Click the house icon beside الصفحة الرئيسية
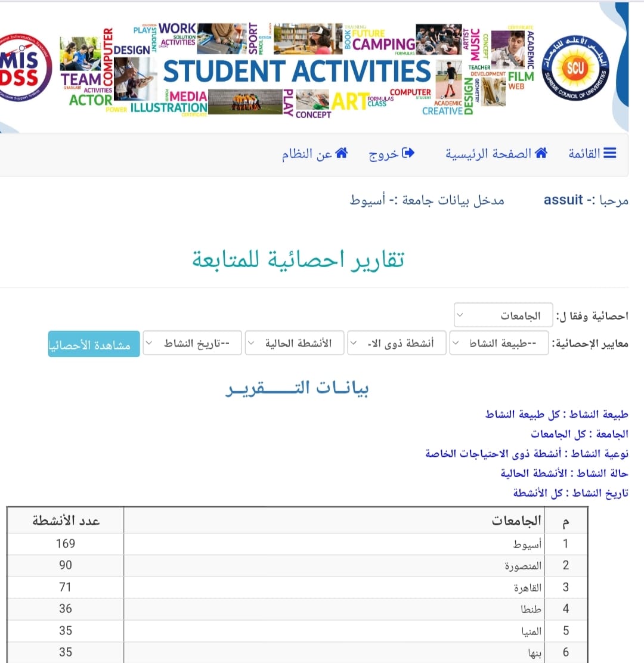The width and height of the screenshot is (644, 663). [541, 153]
